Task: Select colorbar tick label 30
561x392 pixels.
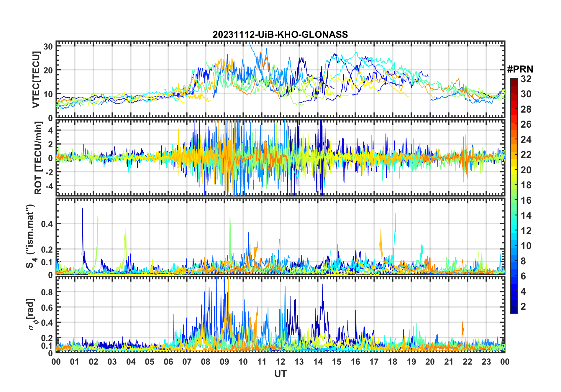Action: click(x=526, y=94)
